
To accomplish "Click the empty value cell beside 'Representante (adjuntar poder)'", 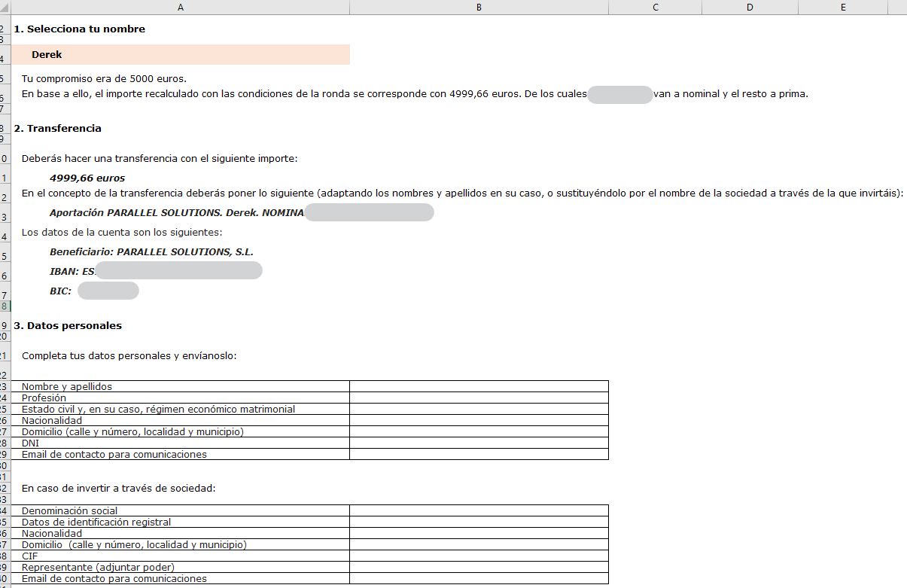I will (x=479, y=567).
